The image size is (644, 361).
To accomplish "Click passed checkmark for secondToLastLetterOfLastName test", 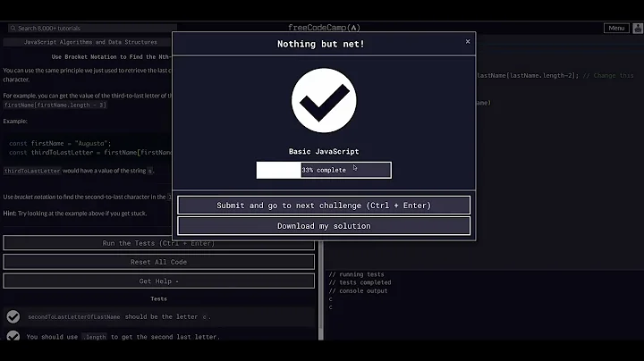I will coord(13,316).
